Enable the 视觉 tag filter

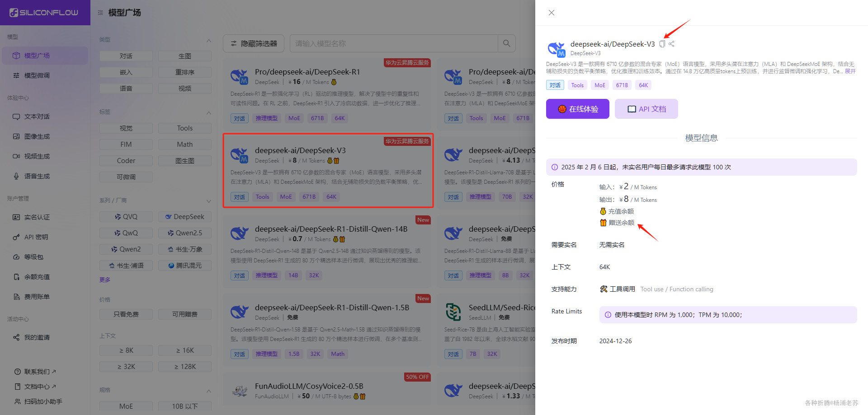coord(126,128)
